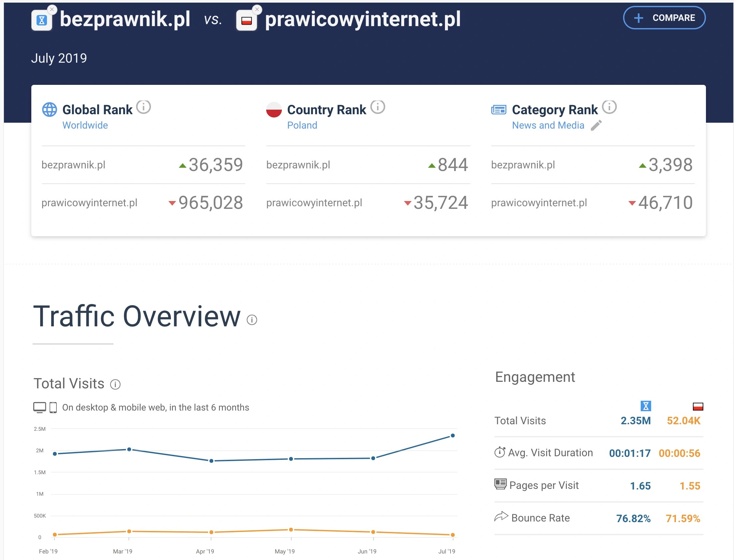Click the COMPARE button
The height and width of the screenshot is (560, 734).
point(664,18)
